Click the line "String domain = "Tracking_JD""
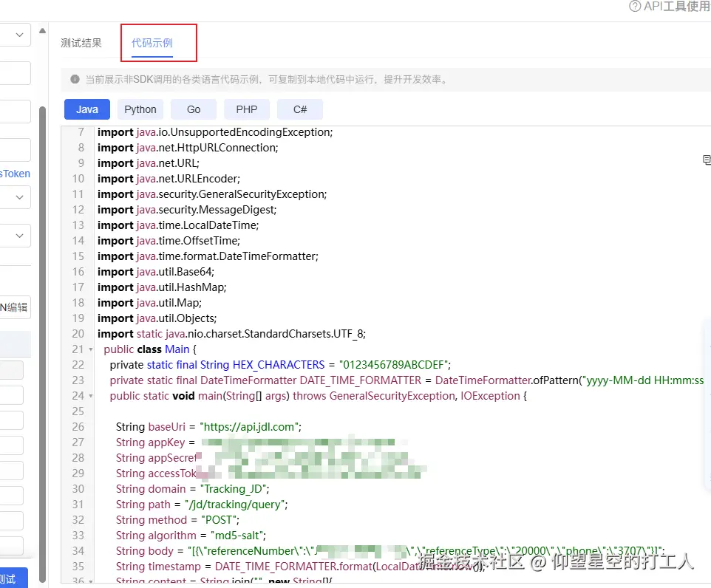 coord(192,489)
